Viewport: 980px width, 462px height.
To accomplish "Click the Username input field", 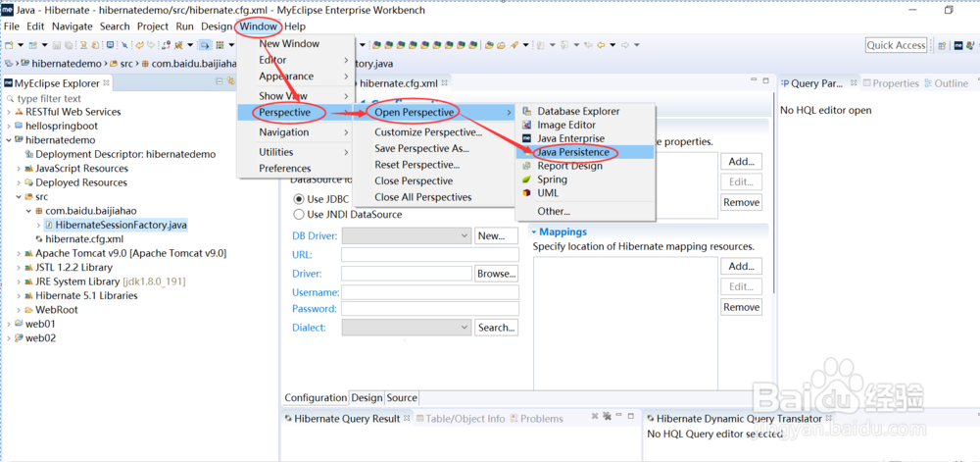I will (x=430, y=292).
